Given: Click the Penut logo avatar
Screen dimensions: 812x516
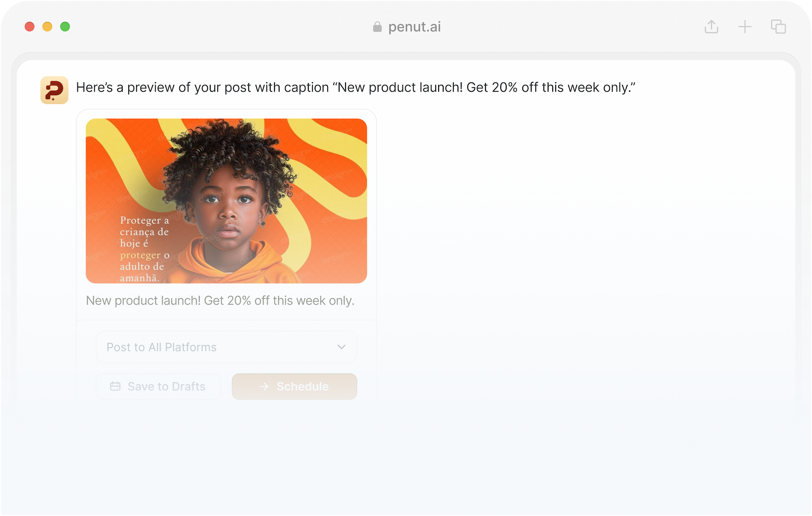Looking at the screenshot, I should [x=54, y=90].
